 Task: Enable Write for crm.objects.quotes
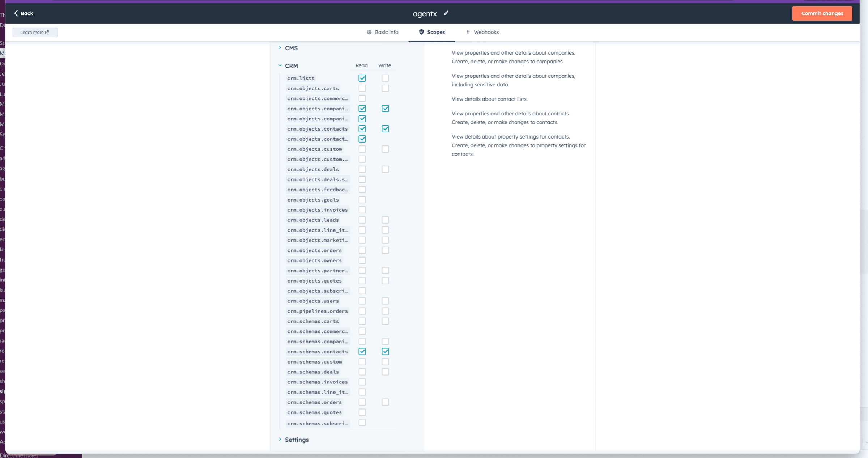point(385,281)
